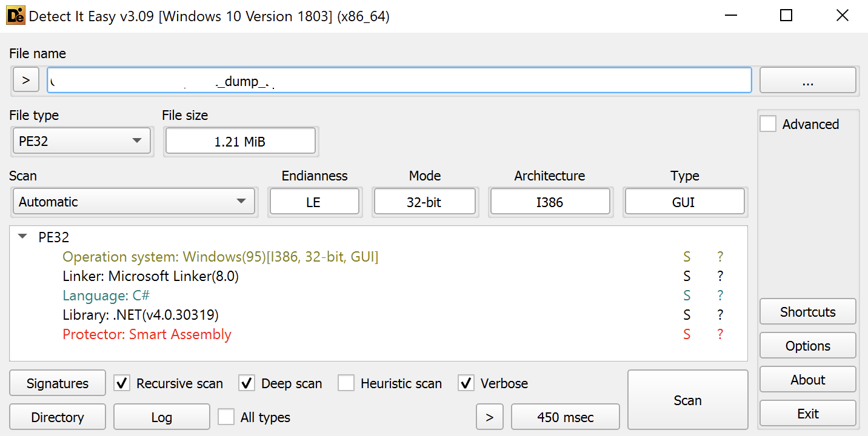This screenshot has width=868, height=436.
Task: Click the ? info icon for Microsoft Linker
Action: pyautogui.click(x=720, y=276)
